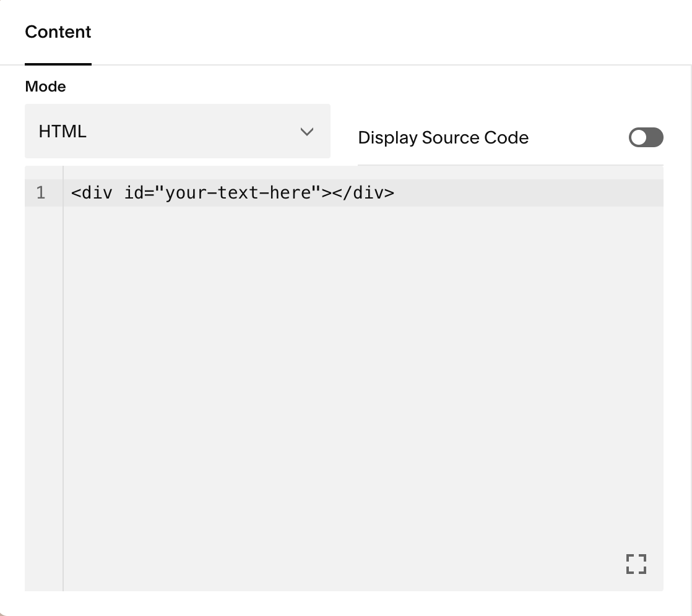Switch to the Content tab
Screen dimensions: 692x616
click(x=58, y=32)
